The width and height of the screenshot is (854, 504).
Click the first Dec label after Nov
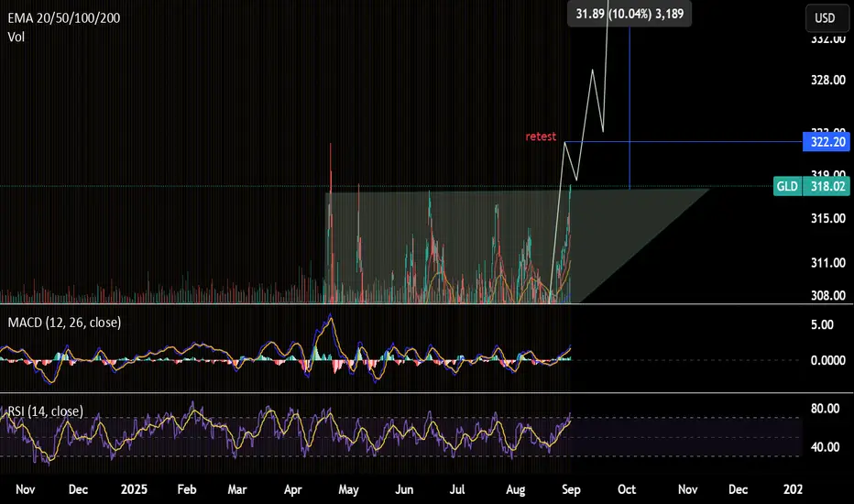[78, 489]
